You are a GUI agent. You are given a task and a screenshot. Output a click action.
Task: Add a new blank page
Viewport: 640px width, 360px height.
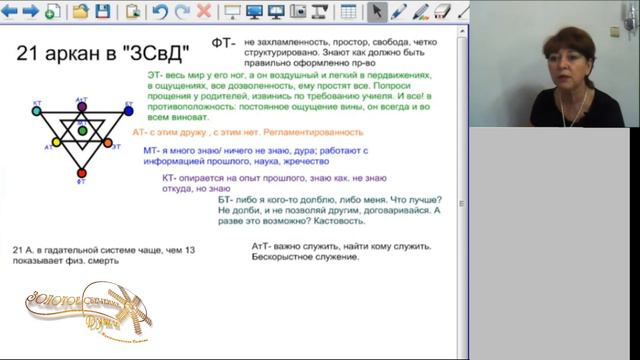(52, 11)
